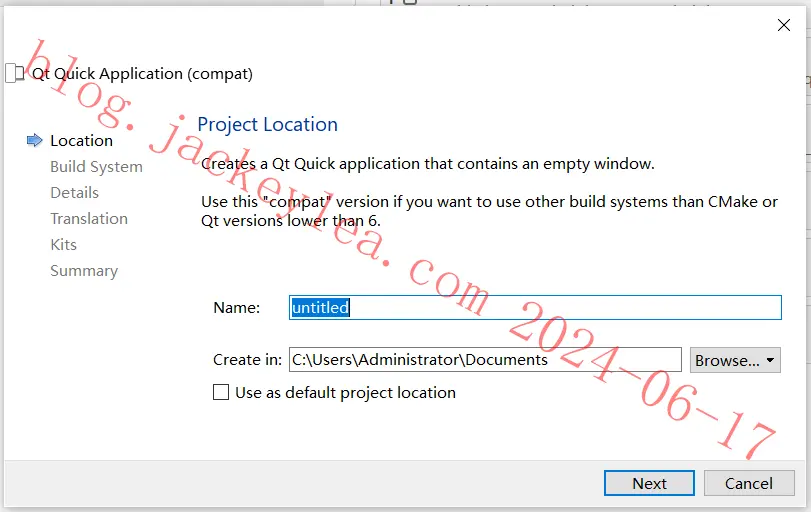Select the Kits wizard step
The height and width of the screenshot is (512, 811).
coord(64,244)
